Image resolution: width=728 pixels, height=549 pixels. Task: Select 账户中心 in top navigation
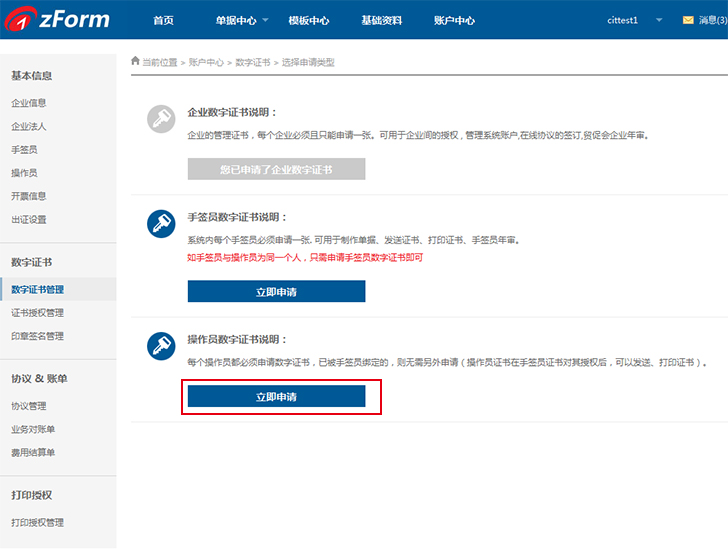(x=454, y=20)
